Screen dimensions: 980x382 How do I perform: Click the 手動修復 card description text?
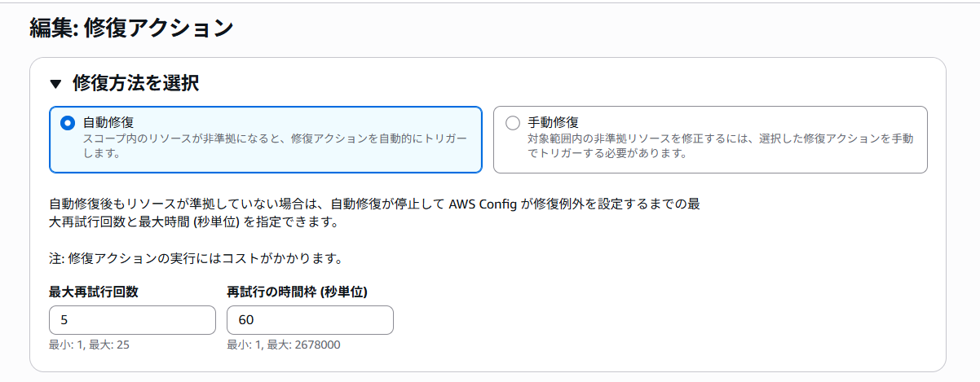click(x=721, y=146)
